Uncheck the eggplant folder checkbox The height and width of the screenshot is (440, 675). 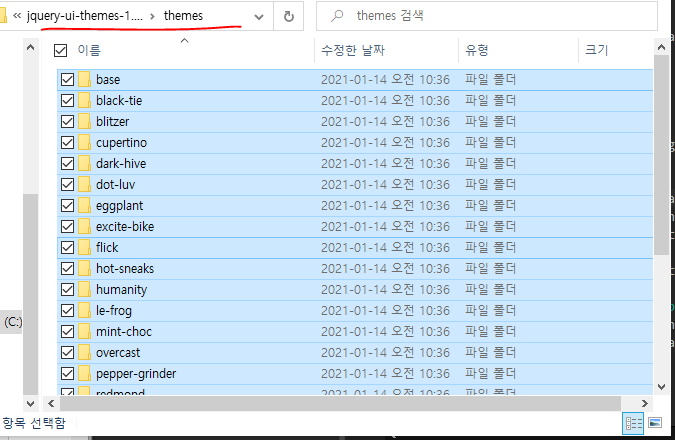coord(68,206)
